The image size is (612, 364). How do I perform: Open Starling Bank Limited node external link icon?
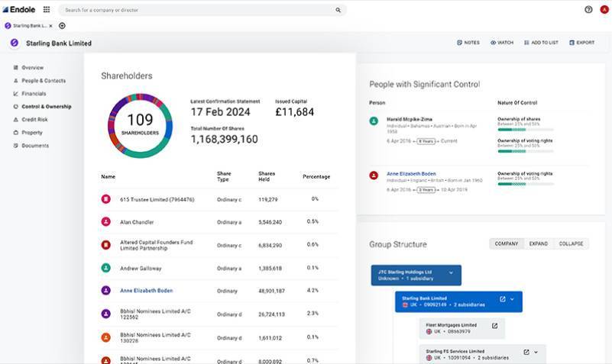click(x=502, y=298)
